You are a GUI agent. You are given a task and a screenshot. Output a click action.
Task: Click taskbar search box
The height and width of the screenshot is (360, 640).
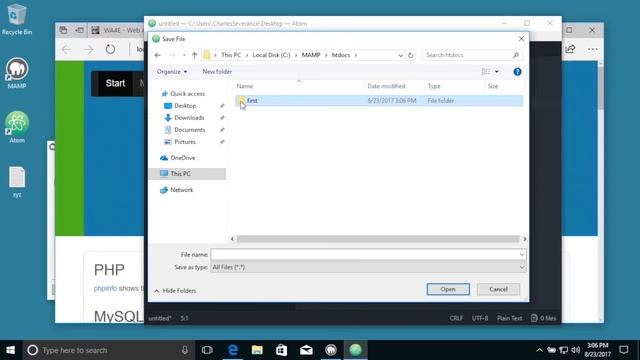[108, 350]
